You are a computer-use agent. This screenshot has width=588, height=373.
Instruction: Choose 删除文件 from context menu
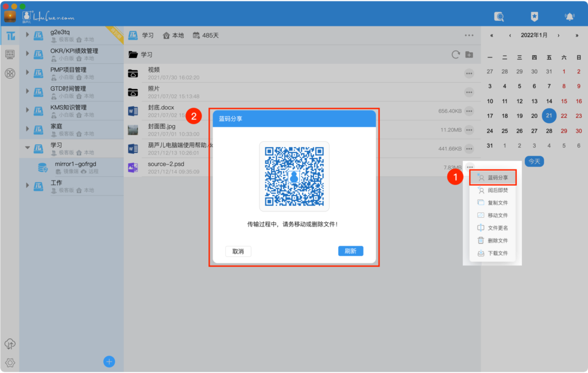coord(493,241)
